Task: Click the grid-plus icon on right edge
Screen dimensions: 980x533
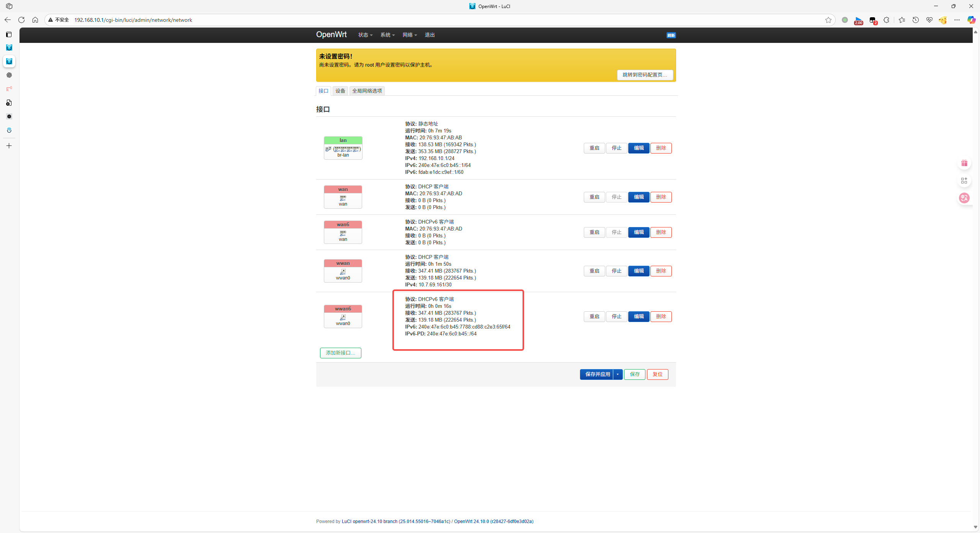Action: tap(964, 180)
